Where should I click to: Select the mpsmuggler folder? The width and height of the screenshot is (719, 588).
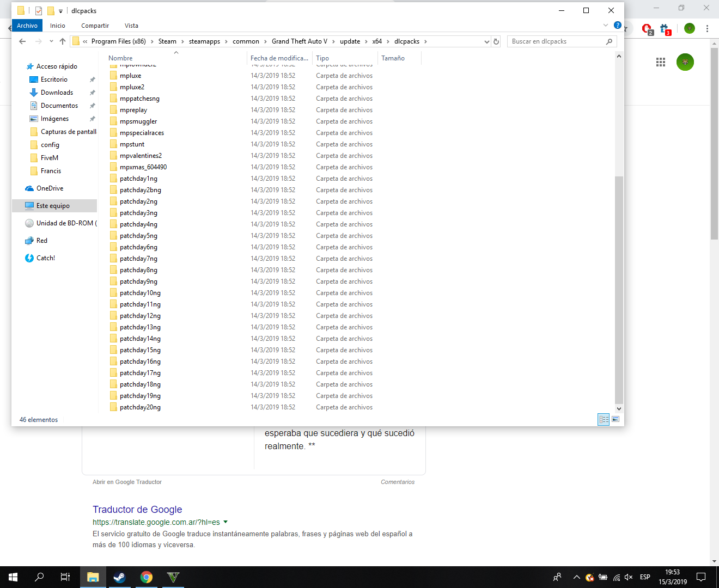[138, 121]
